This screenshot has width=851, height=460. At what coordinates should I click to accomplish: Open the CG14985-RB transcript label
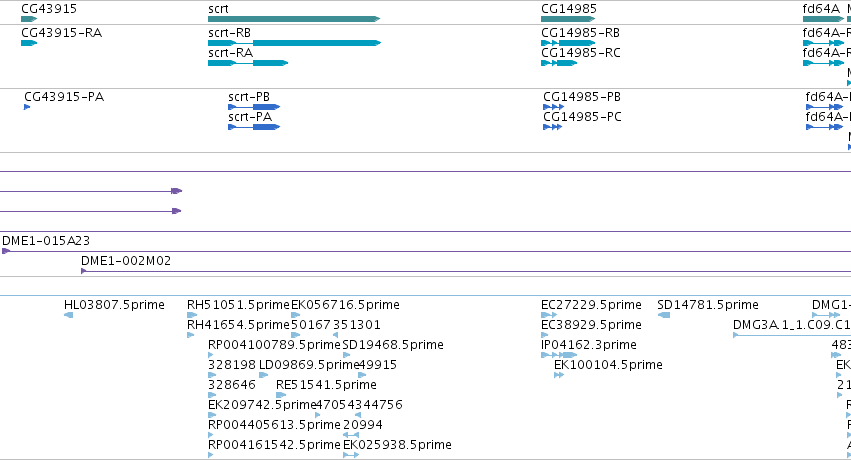(580, 33)
